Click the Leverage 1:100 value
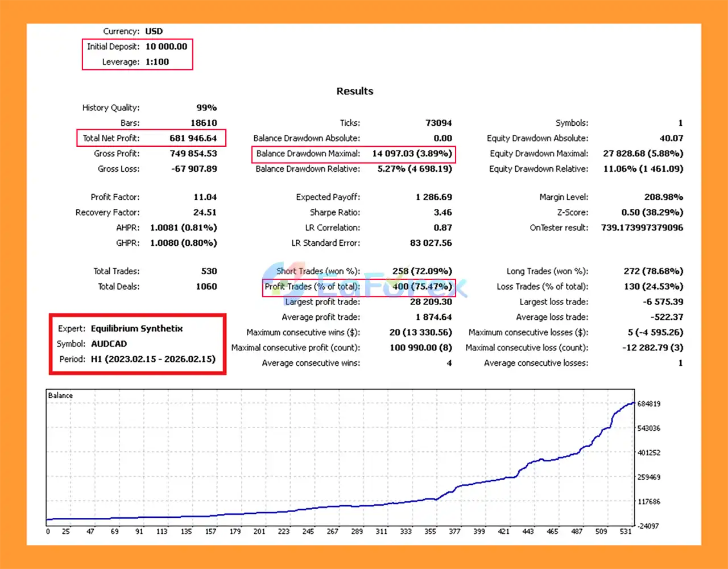Viewport: 728px width, 569px height. [157, 62]
